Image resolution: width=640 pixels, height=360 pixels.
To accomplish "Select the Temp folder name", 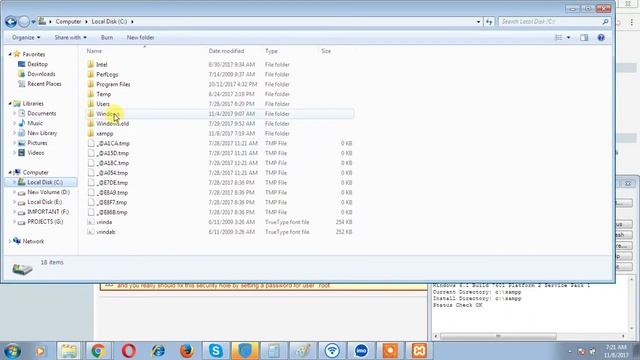I will 104,94.
